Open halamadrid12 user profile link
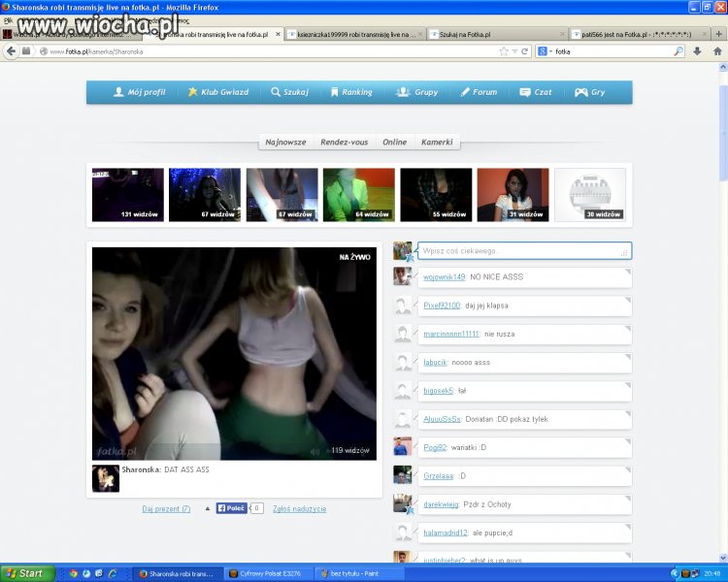This screenshot has height=582, width=728. pyautogui.click(x=446, y=533)
